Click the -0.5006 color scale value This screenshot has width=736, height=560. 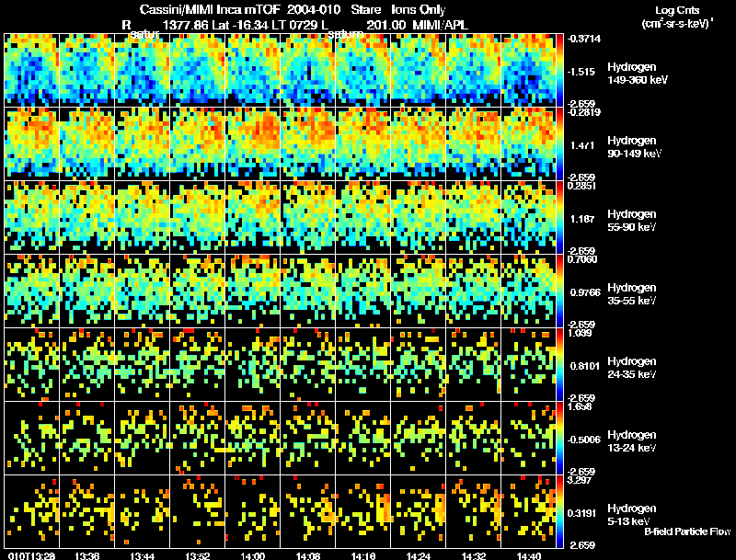click(583, 440)
